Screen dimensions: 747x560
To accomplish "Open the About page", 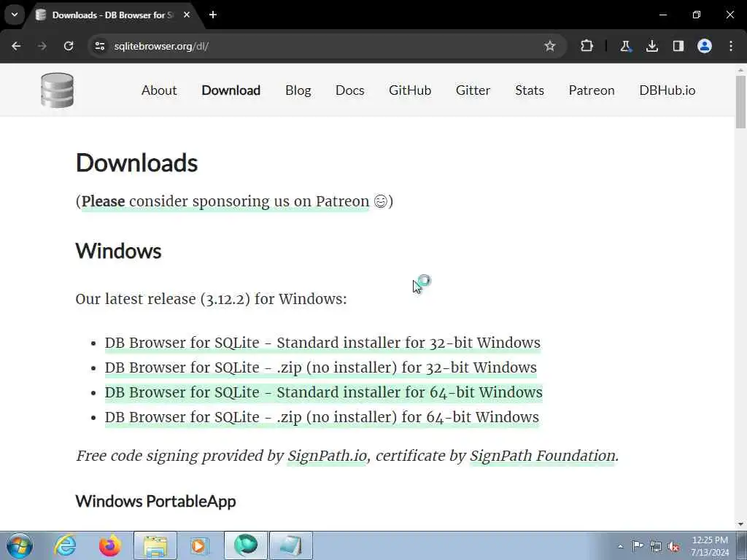I will click(159, 90).
